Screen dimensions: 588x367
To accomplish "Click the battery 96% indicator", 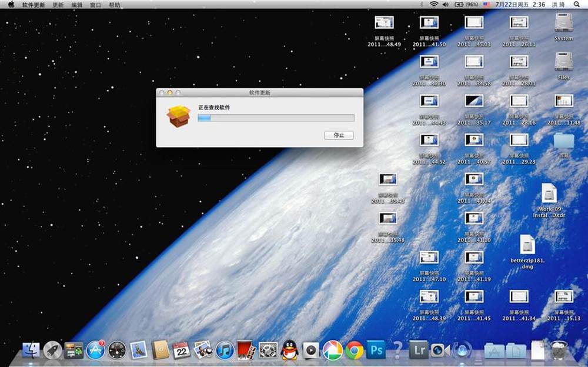I will (x=466, y=5).
